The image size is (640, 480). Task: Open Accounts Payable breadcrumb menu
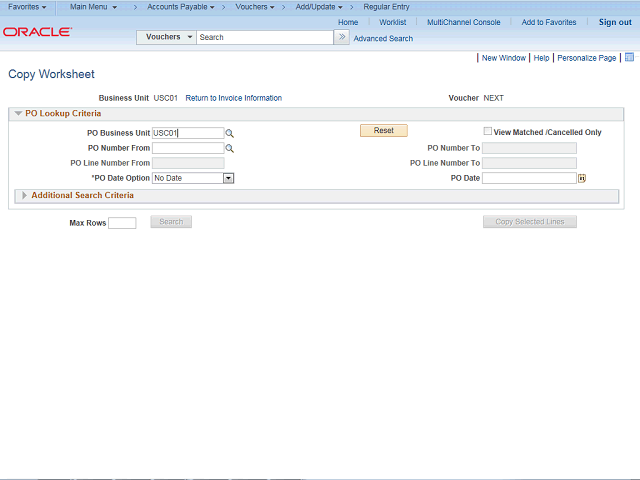click(180, 7)
